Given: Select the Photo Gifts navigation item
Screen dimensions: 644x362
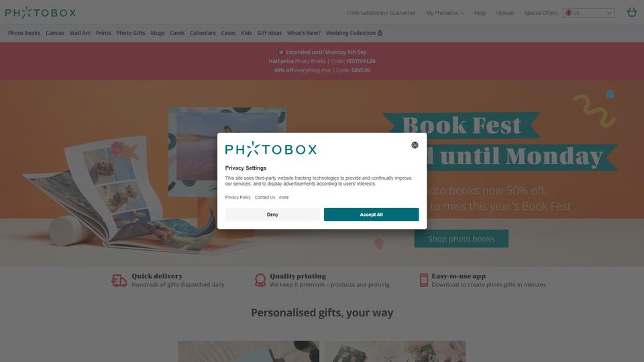Looking at the screenshot, I should point(131,33).
